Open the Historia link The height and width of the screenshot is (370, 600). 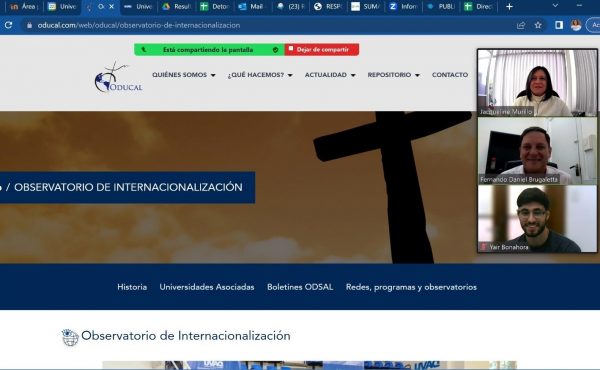click(x=132, y=287)
